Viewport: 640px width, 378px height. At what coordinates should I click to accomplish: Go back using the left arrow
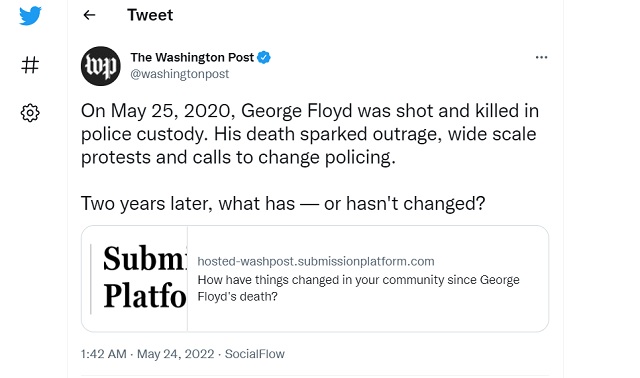tap(89, 15)
